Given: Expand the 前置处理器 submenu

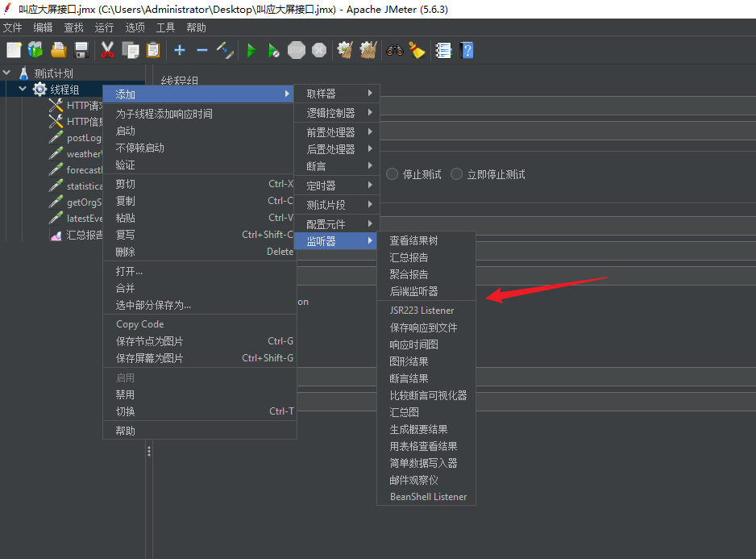Looking at the screenshot, I should (337, 131).
